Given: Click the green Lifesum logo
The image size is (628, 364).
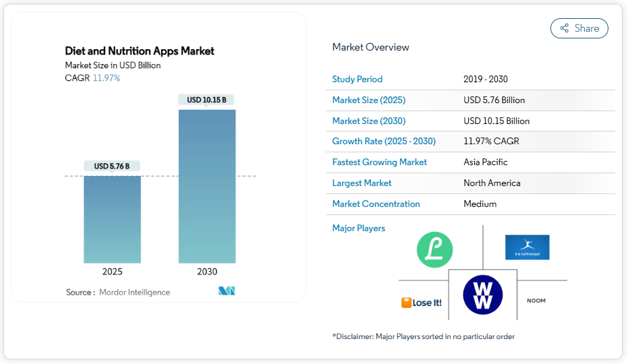Looking at the screenshot, I should [434, 249].
